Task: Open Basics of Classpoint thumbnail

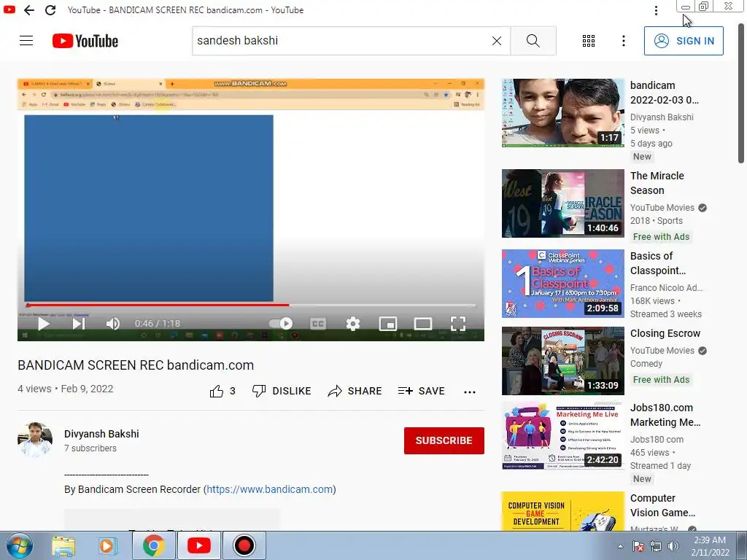Action: point(562,284)
